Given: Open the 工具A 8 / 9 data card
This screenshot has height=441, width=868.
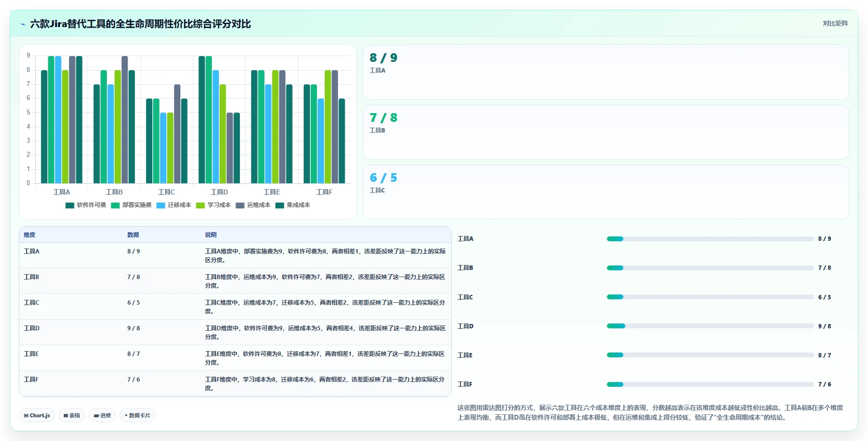Looking at the screenshot, I should point(605,72).
